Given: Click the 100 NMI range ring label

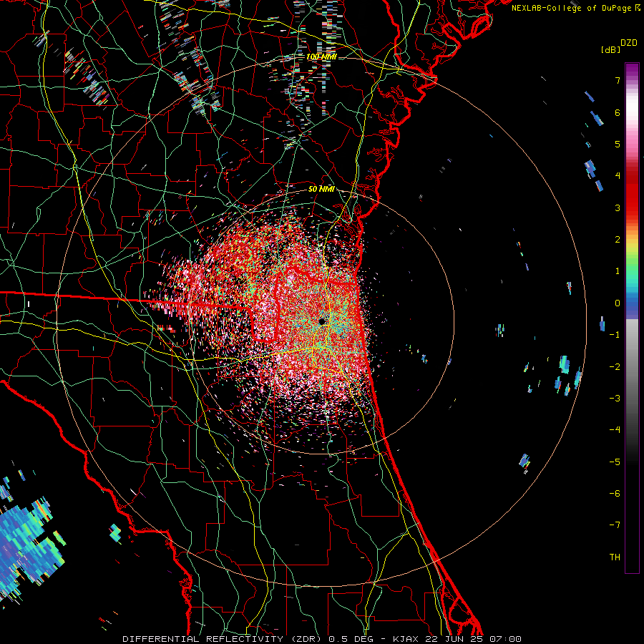Looking at the screenshot, I should pos(321,57).
